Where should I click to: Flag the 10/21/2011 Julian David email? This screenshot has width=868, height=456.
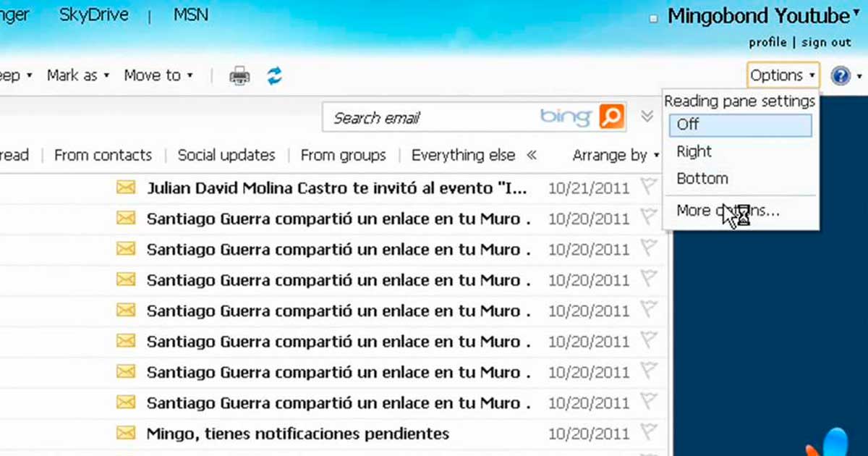click(x=649, y=187)
